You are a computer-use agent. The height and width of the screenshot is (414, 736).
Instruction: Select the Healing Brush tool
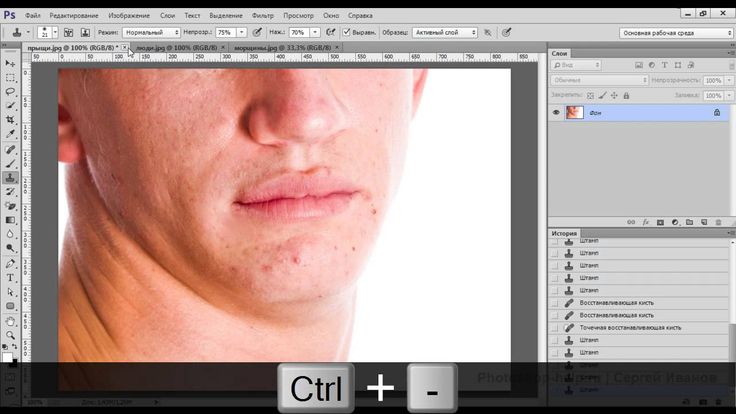coord(10,150)
